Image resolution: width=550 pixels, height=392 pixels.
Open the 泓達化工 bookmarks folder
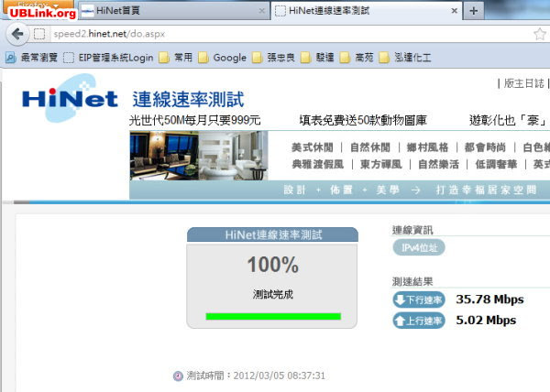pyautogui.click(x=405, y=58)
